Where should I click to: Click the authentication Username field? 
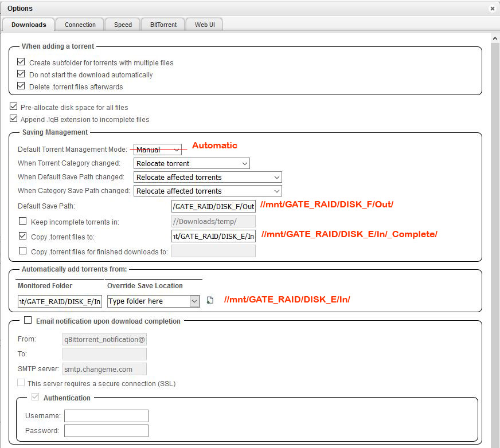click(106, 416)
